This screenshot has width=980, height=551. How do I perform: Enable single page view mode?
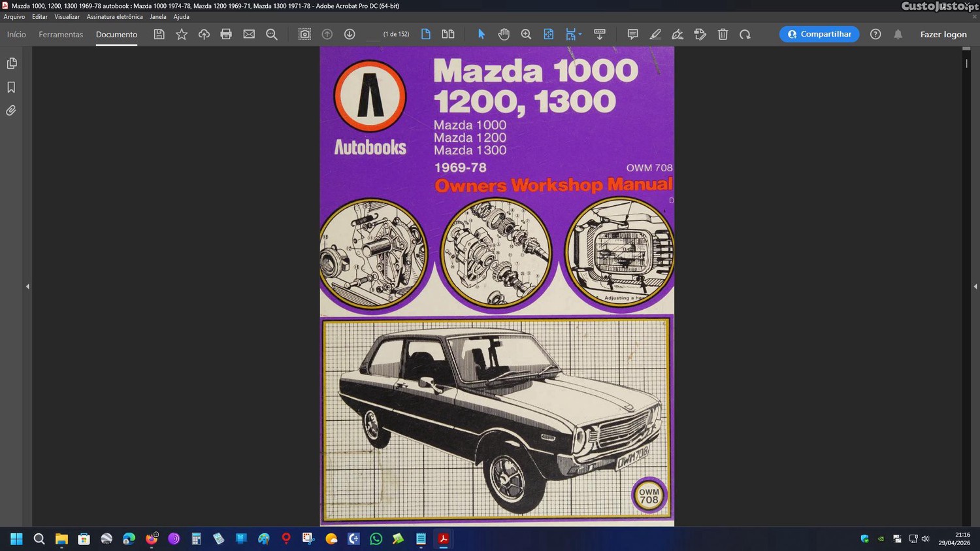(426, 35)
